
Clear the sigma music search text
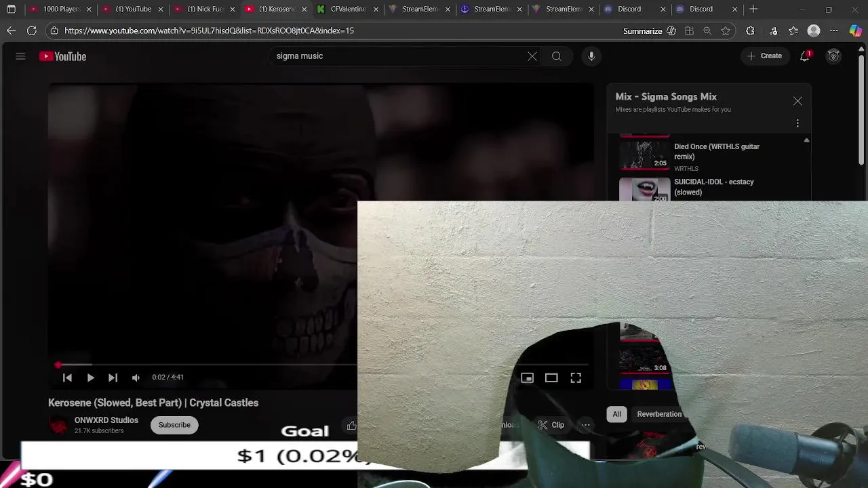(532, 56)
